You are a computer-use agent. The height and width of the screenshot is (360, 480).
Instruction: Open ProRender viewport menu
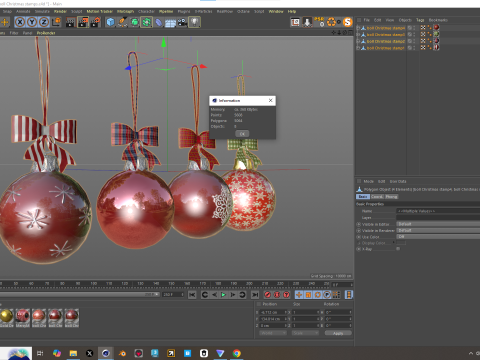[x=46, y=33]
